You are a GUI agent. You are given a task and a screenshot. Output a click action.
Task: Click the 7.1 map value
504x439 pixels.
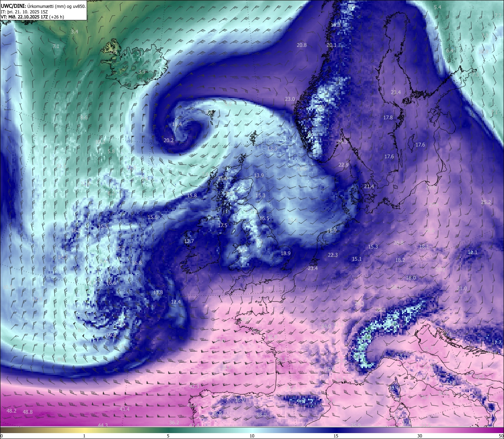56,46
